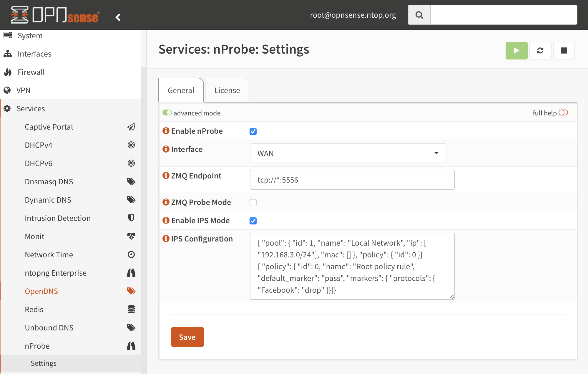588x374 pixels.
Task: Open ntopng Enterprise menu link
Action: click(56, 273)
